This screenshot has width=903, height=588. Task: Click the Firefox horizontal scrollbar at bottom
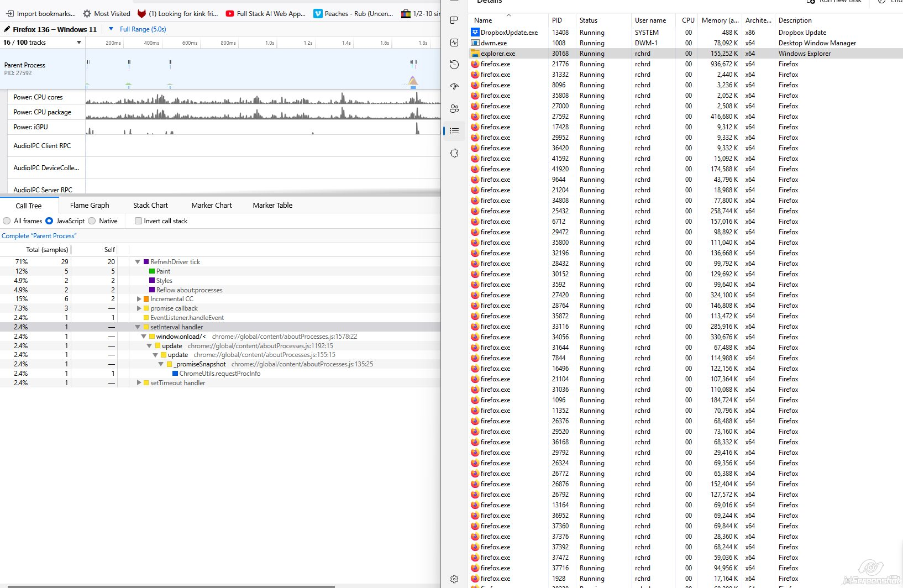tap(171, 586)
